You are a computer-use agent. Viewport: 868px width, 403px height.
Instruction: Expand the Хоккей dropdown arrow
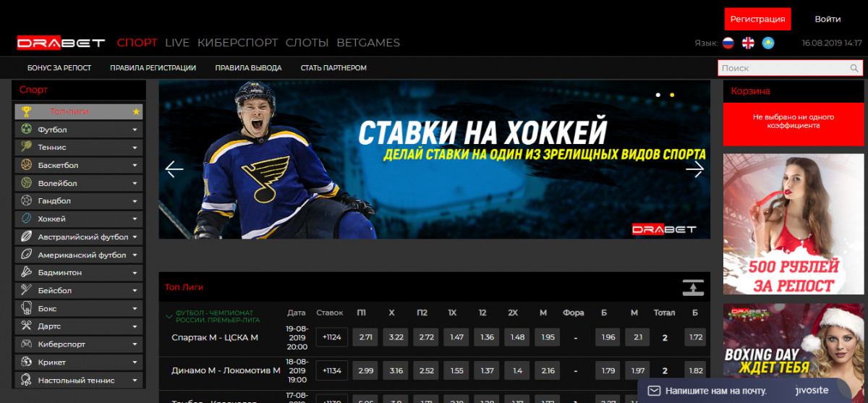pyautogui.click(x=135, y=219)
